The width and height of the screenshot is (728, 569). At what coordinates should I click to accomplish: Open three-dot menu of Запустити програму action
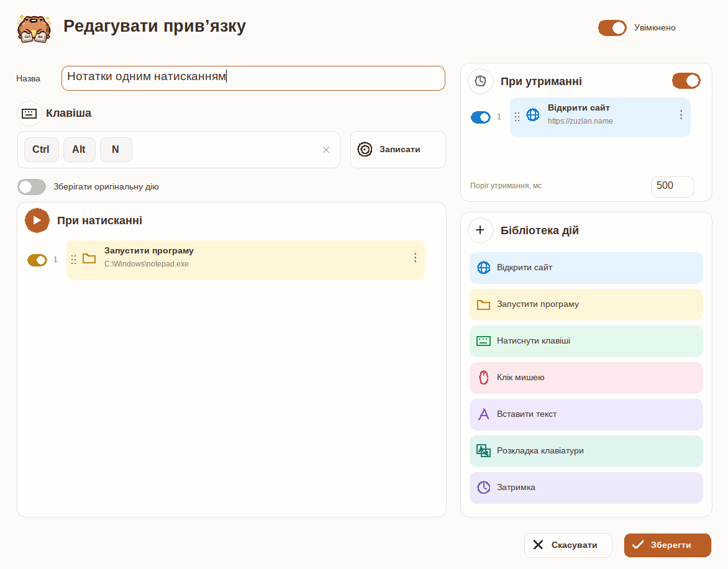click(415, 258)
